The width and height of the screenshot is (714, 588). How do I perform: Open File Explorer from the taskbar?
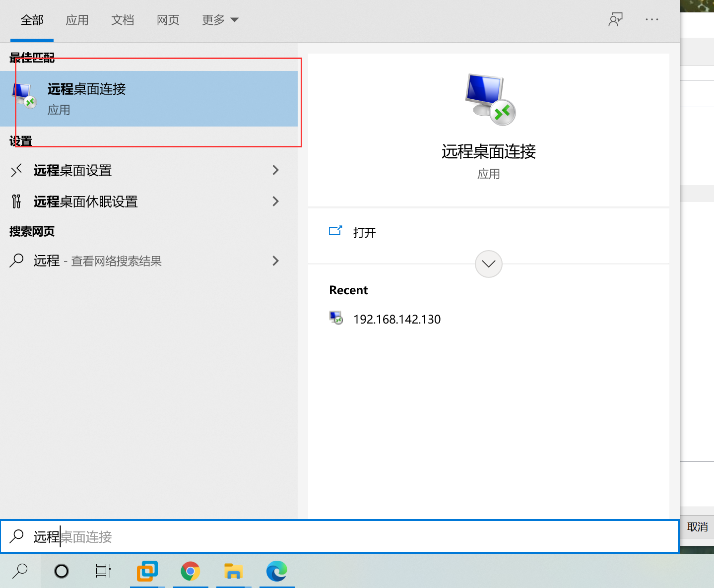(x=234, y=571)
